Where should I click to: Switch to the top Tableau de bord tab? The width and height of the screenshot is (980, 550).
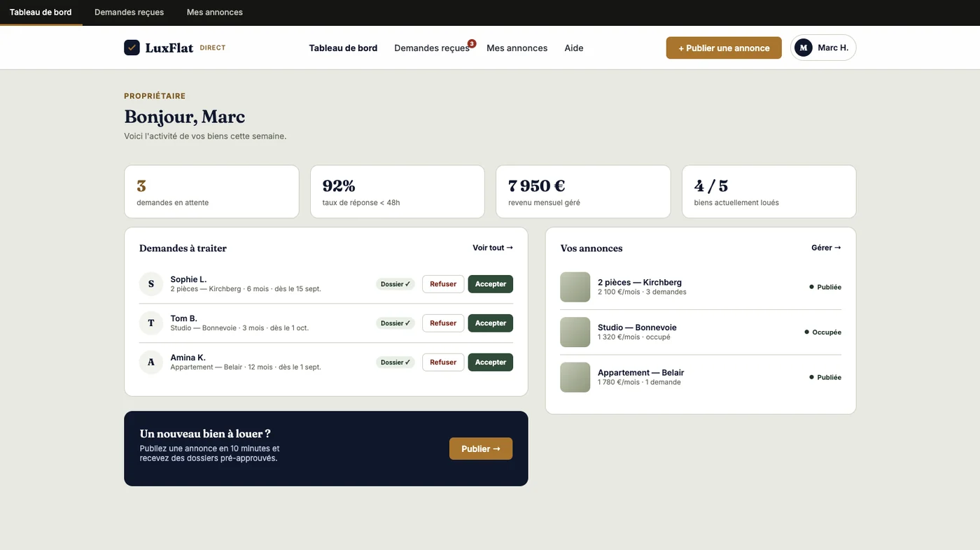click(x=41, y=13)
